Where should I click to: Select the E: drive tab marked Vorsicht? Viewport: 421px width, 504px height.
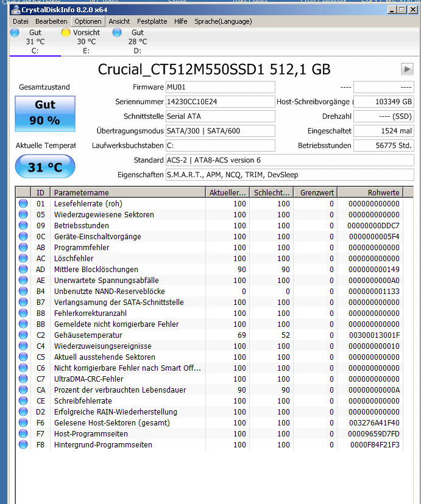point(86,41)
